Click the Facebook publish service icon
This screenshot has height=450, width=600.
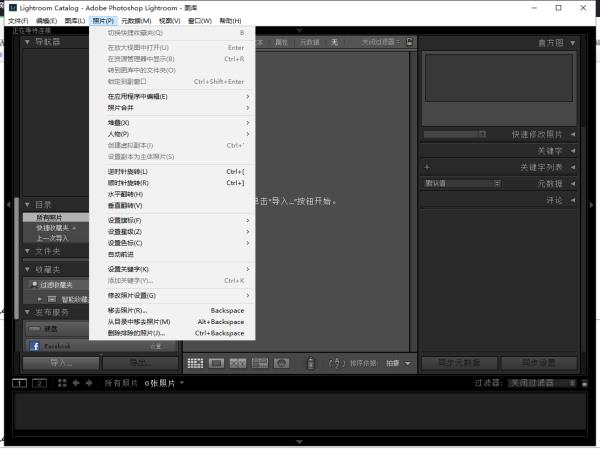[x=34, y=346]
